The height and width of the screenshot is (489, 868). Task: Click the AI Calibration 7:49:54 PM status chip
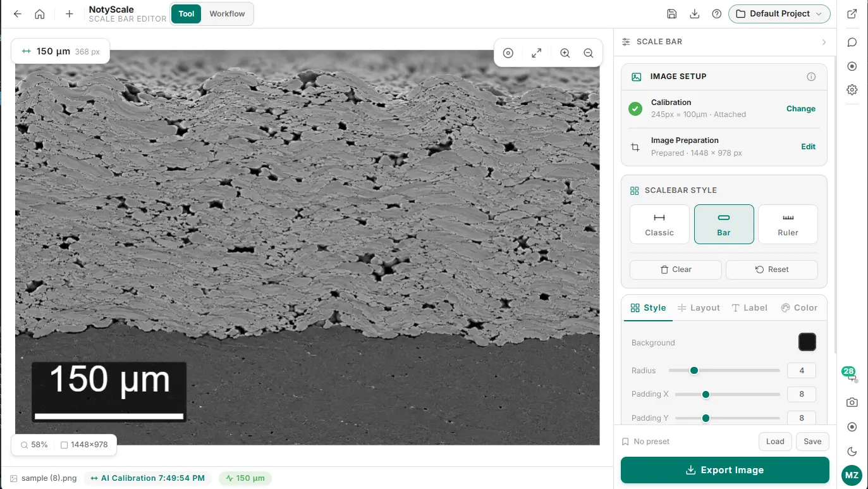[x=149, y=478]
